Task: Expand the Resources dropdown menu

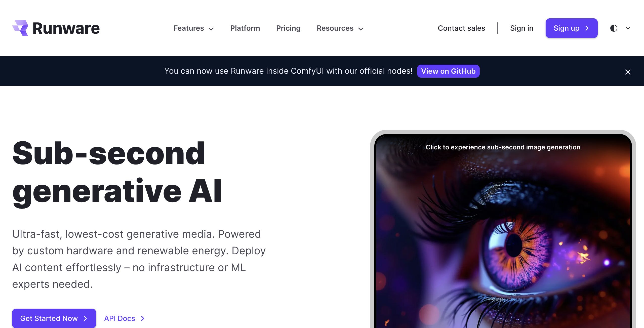Action: pos(340,28)
